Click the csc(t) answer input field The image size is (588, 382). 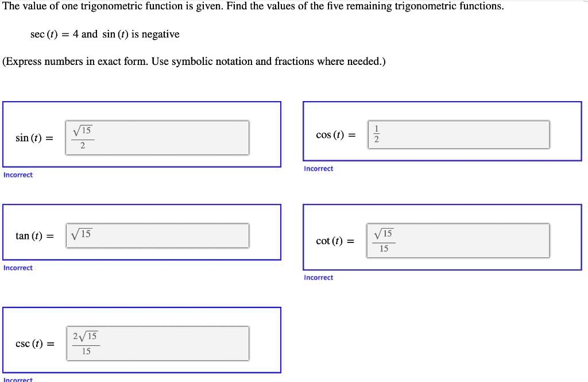tap(158, 342)
